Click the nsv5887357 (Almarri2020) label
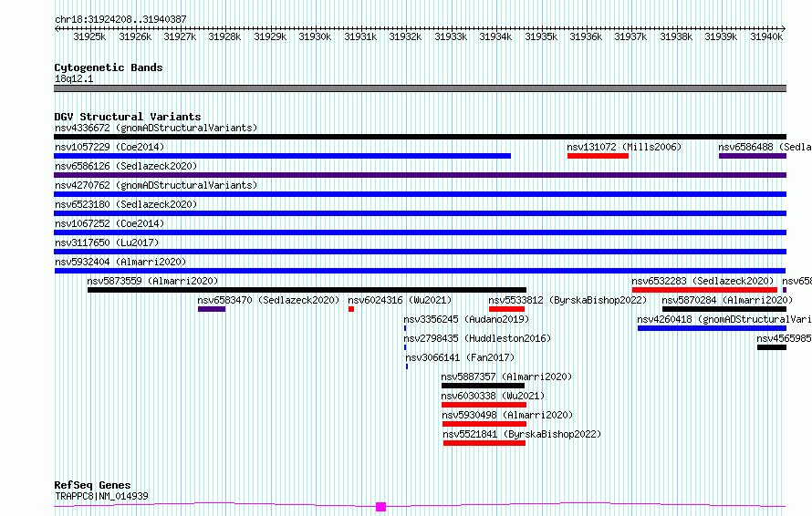This screenshot has height=516, width=812. 506,377
